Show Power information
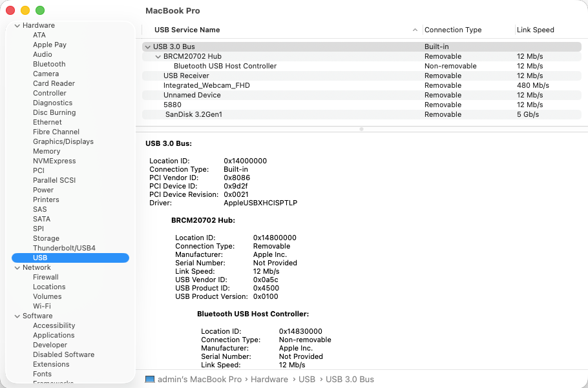 point(43,190)
